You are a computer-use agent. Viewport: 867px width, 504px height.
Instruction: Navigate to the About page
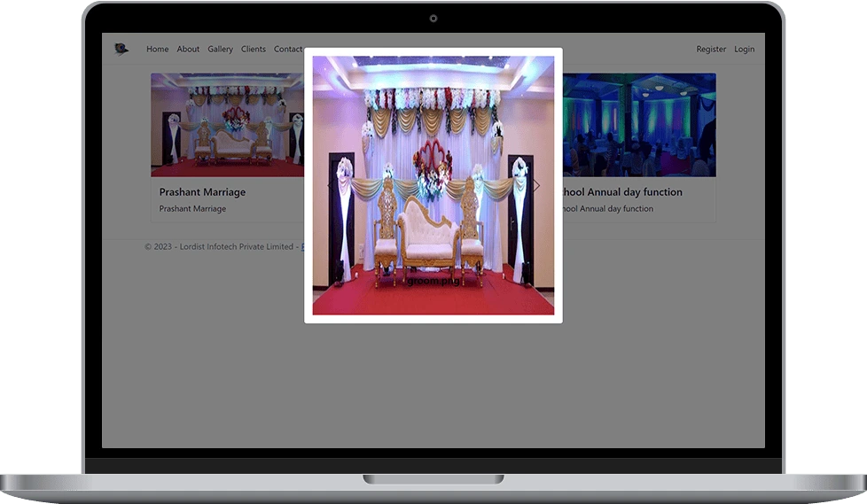[x=188, y=50]
